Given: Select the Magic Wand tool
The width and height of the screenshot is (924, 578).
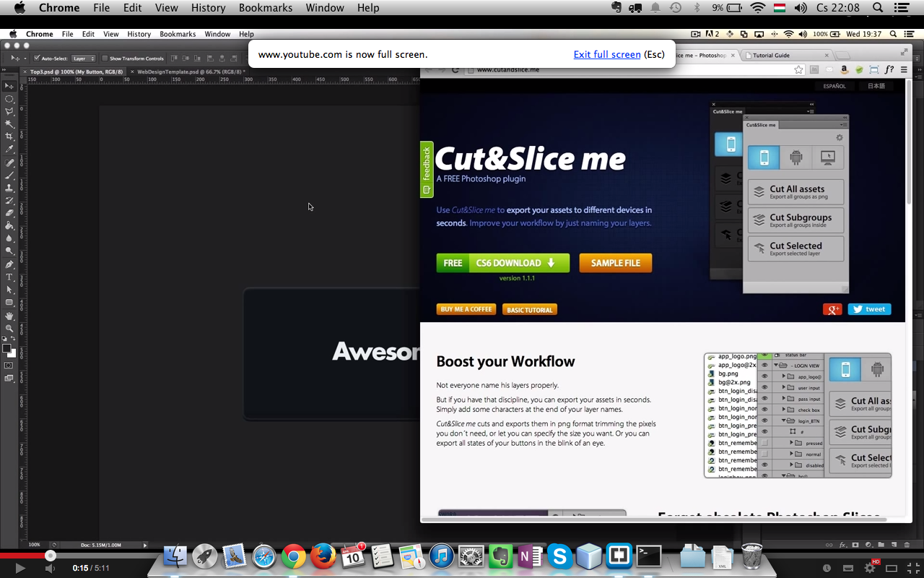Looking at the screenshot, I should [x=9, y=124].
